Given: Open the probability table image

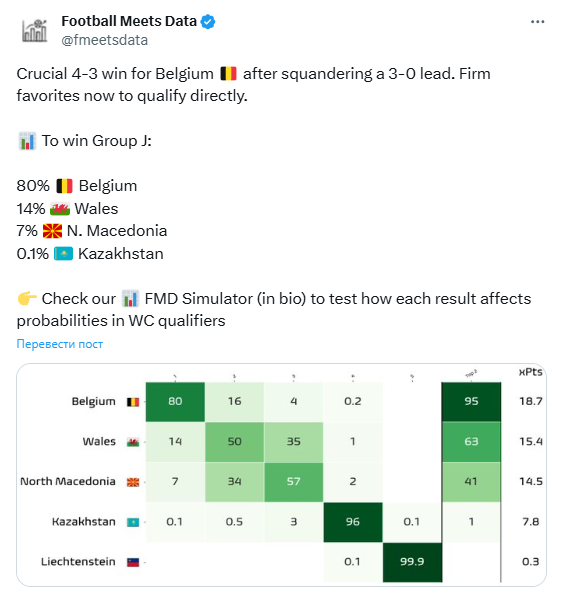Looking at the screenshot, I should (281, 475).
